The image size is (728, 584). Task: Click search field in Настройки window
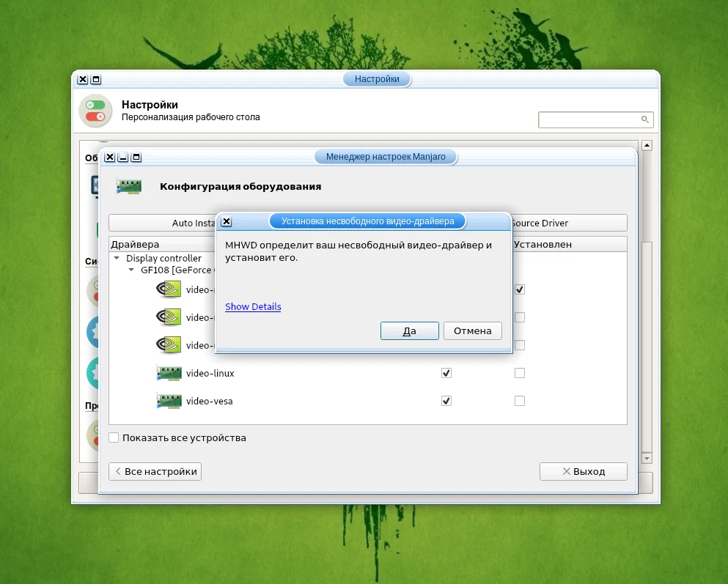click(x=596, y=119)
